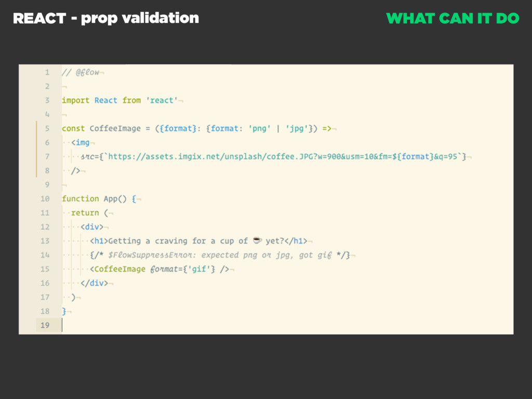Click the 'gif' format value

pyautogui.click(x=199, y=269)
